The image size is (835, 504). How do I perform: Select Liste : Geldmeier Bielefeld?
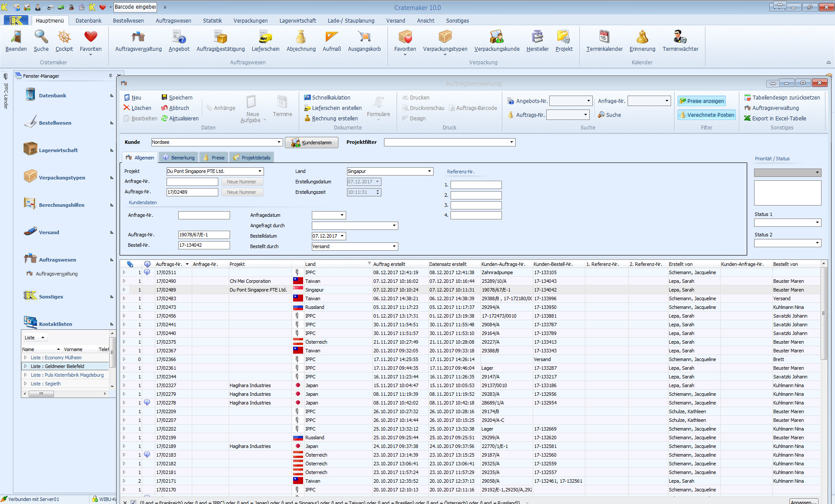click(65, 366)
